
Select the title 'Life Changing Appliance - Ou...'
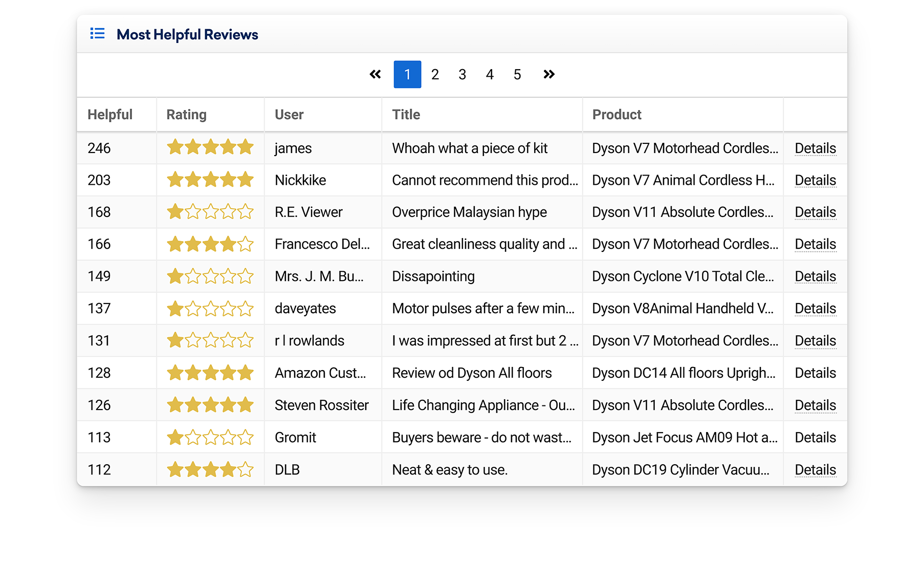[x=483, y=405]
